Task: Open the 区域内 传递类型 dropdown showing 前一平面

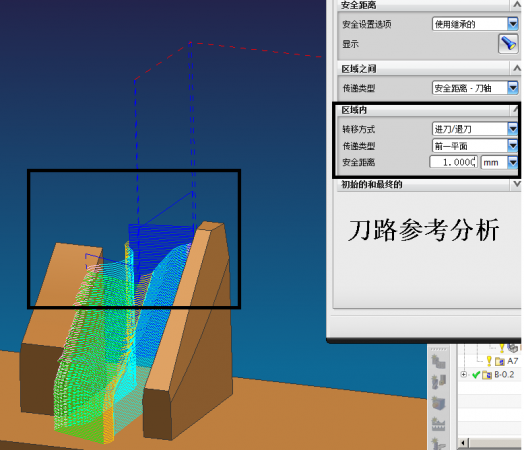Action: 475,146
